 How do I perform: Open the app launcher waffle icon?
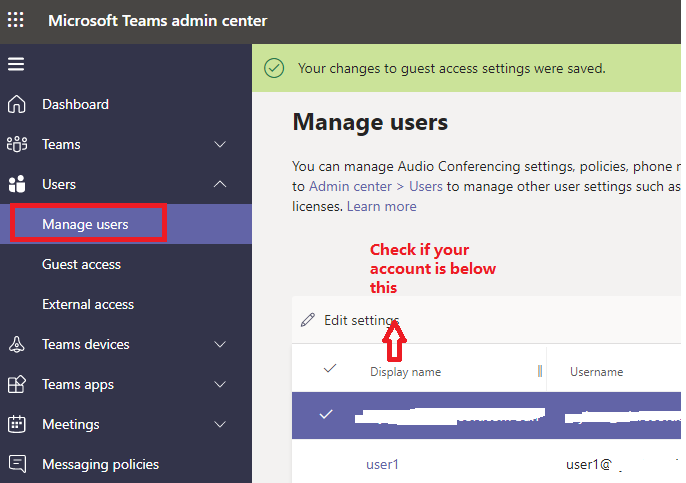[x=16, y=20]
